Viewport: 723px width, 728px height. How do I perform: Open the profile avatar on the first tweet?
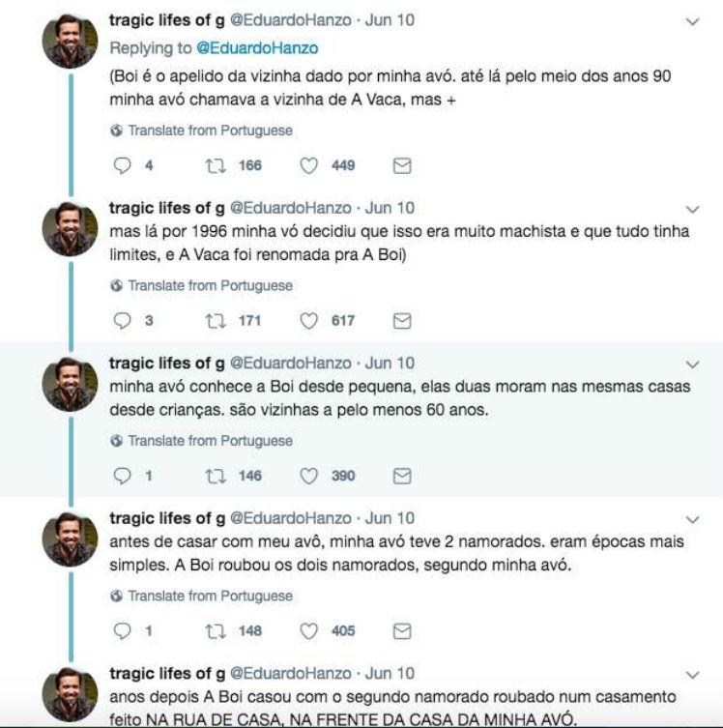(x=70, y=42)
